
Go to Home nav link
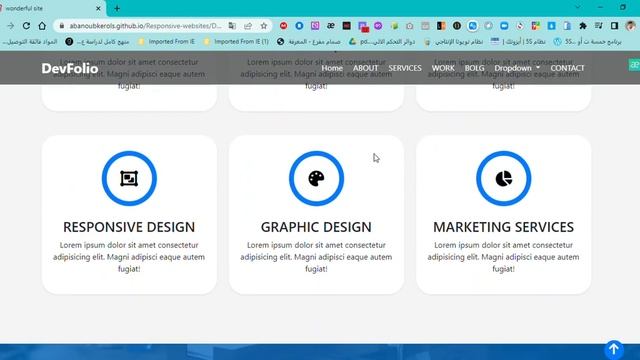coord(332,68)
